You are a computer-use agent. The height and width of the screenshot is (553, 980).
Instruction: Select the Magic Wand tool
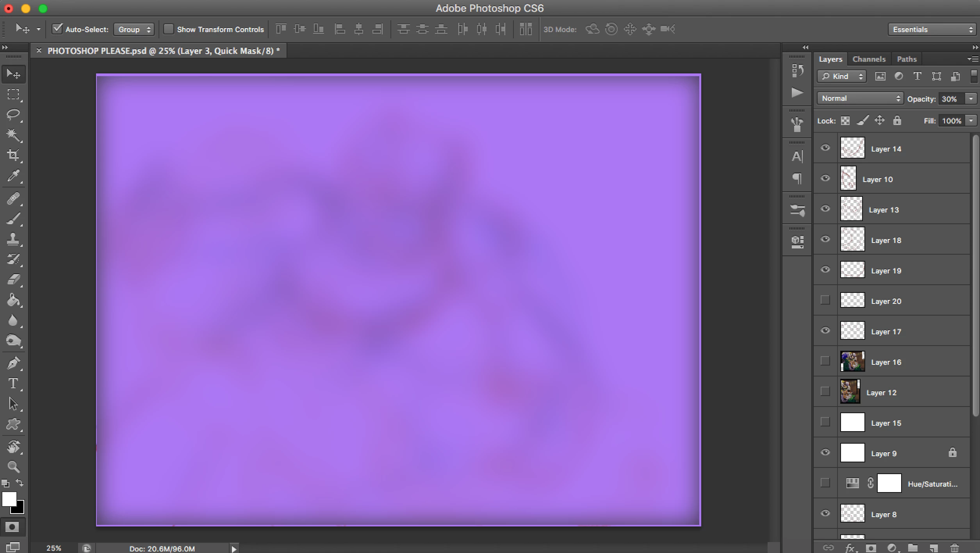(13, 135)
